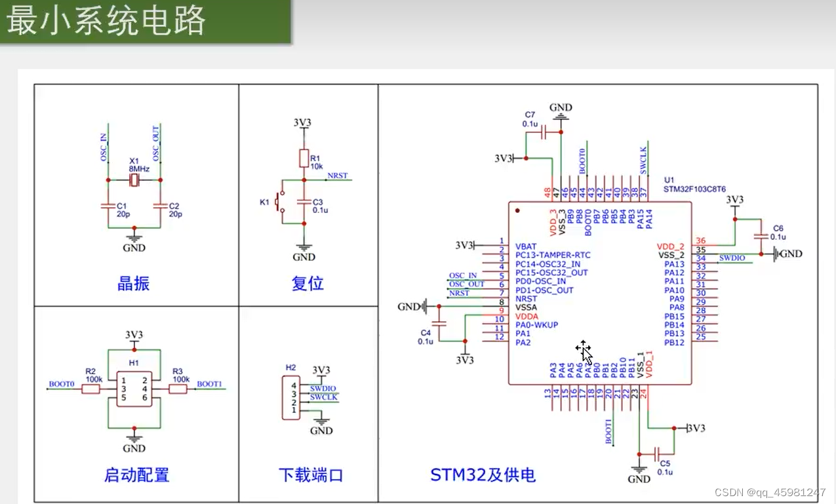This screenshot has width=836, height=504.
Task: Click the BOOT1 net label below pin 20
Action: tap(608, 432)
